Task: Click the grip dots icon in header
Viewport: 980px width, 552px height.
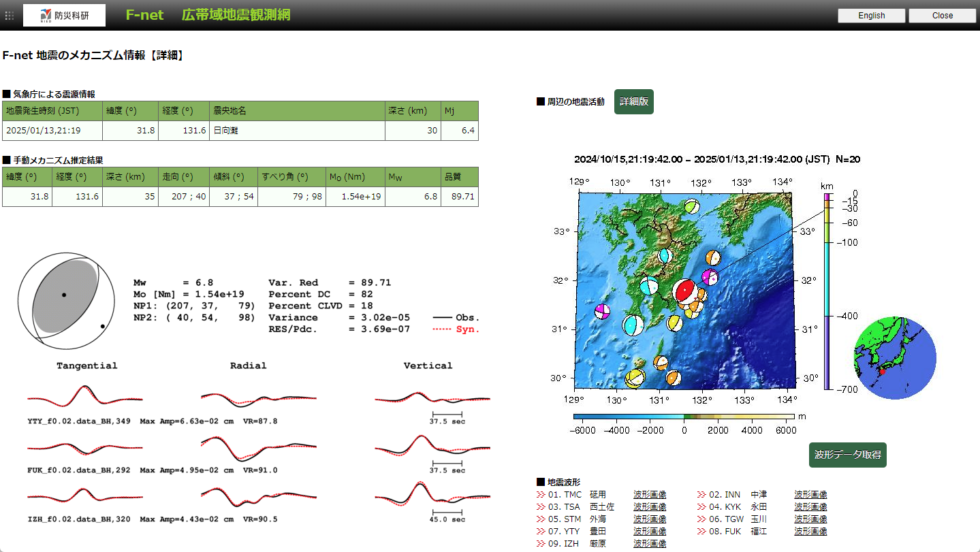Action: pos(10,15)
